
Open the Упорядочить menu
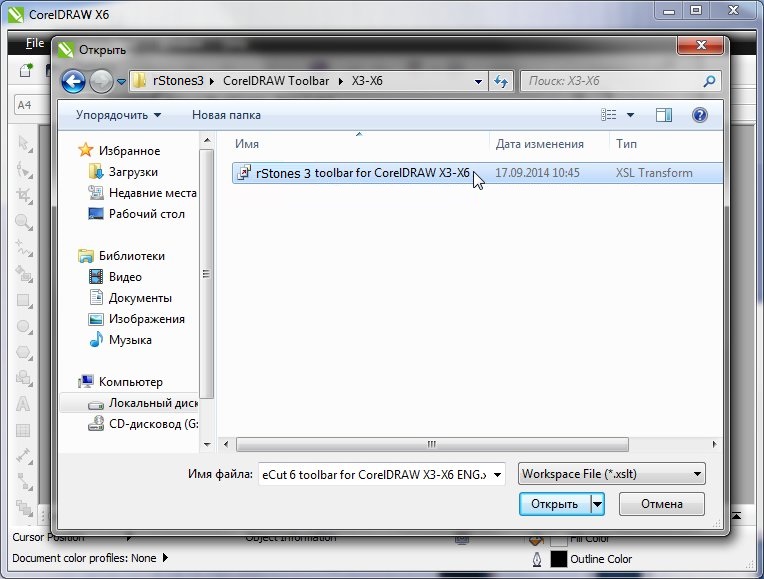118,115
